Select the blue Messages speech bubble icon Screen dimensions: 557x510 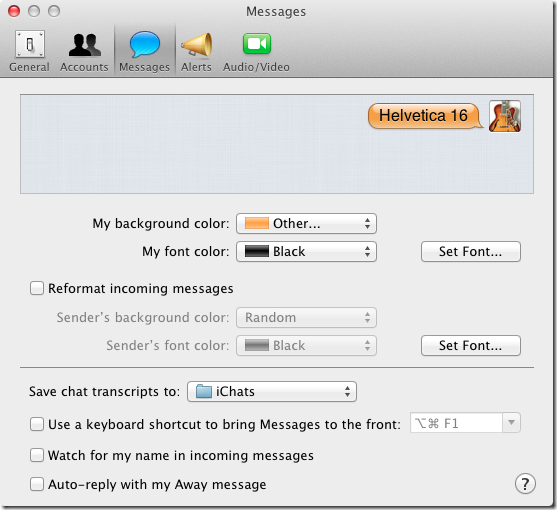pos(145,44)
